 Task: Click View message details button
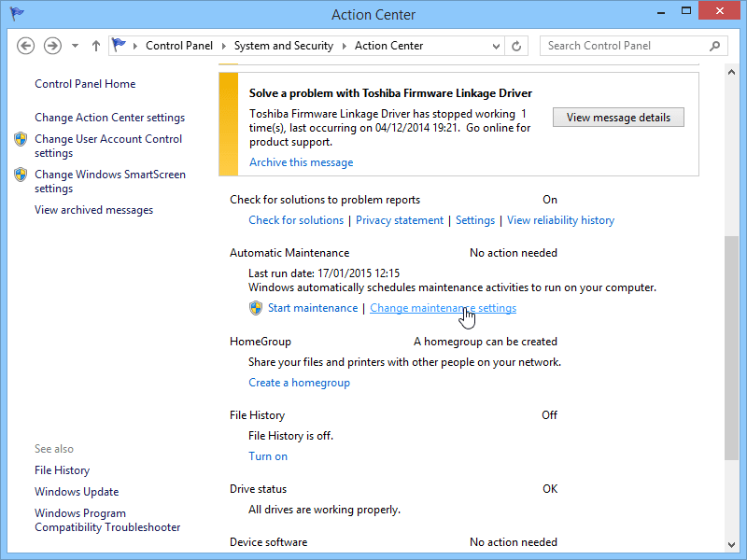click(x=618, y=118)
